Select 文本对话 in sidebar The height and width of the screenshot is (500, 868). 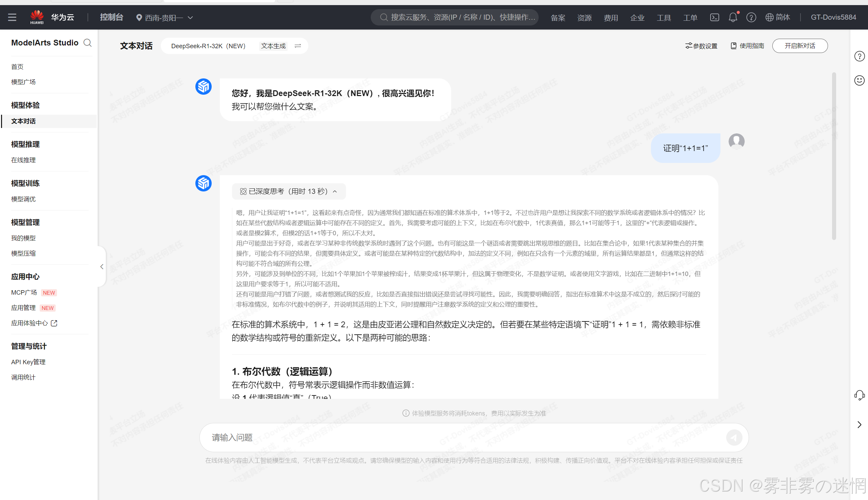click(x=49, y=121)
